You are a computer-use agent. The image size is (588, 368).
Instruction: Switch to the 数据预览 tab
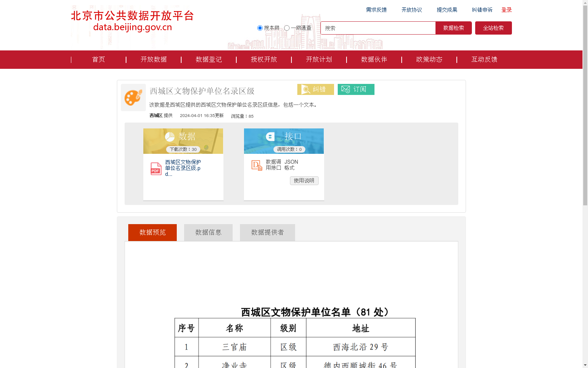coord(153,233)
